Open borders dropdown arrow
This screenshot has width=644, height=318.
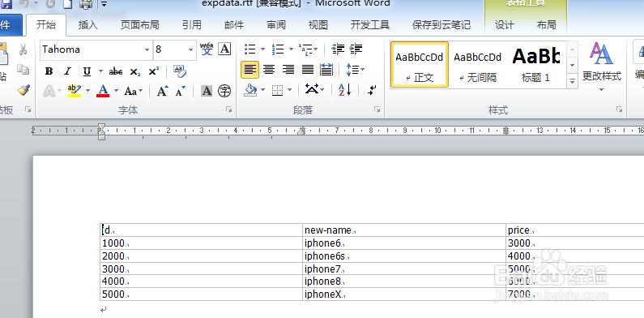290,90
